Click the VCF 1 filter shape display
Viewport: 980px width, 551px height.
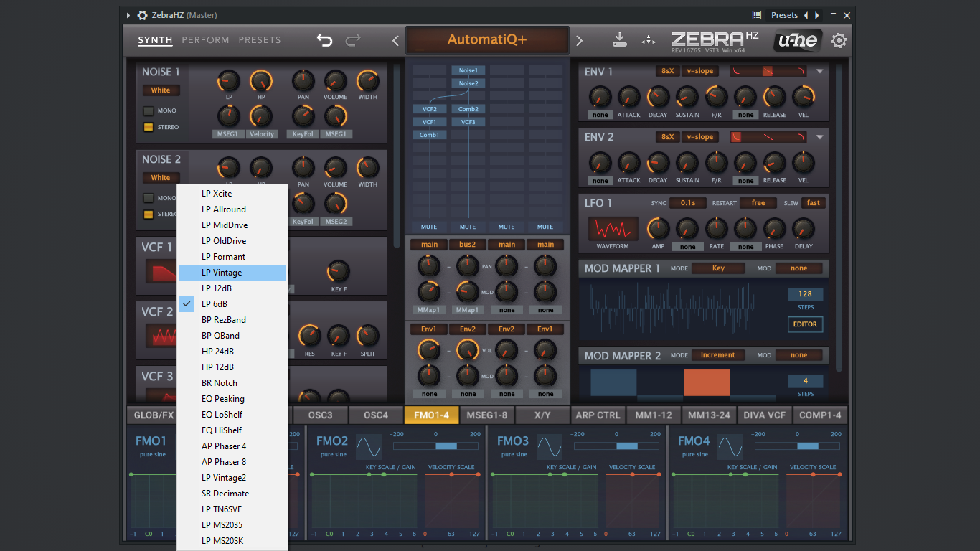coord(161,271)
